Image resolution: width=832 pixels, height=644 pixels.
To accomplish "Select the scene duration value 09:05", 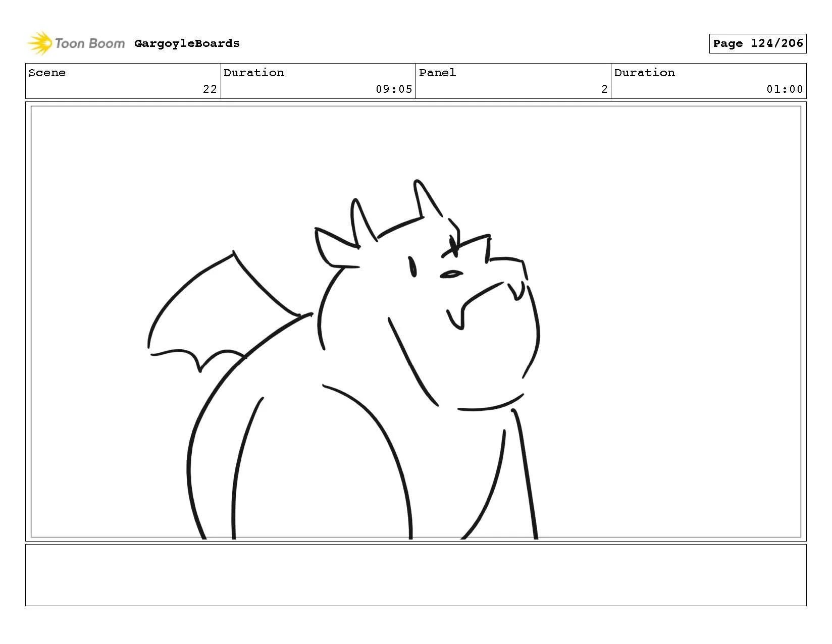I will pyautogui.click(x=394, y=89).
